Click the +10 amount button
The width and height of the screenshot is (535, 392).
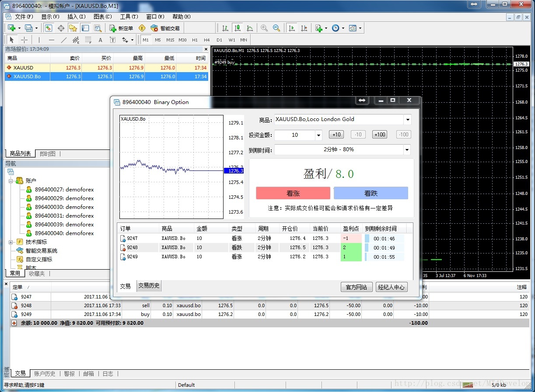pyautogui.click(x=336, y=135)
